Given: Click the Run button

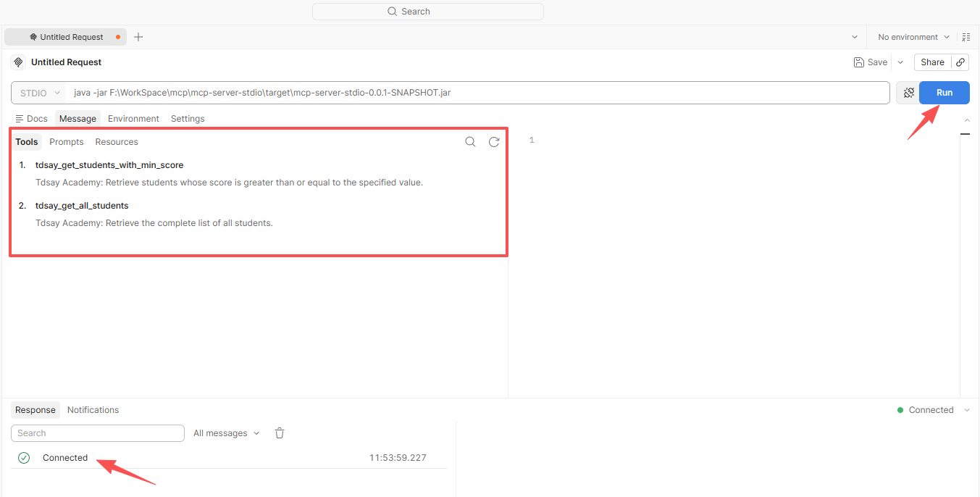Looking at the screenshot, I should point(945,93).
